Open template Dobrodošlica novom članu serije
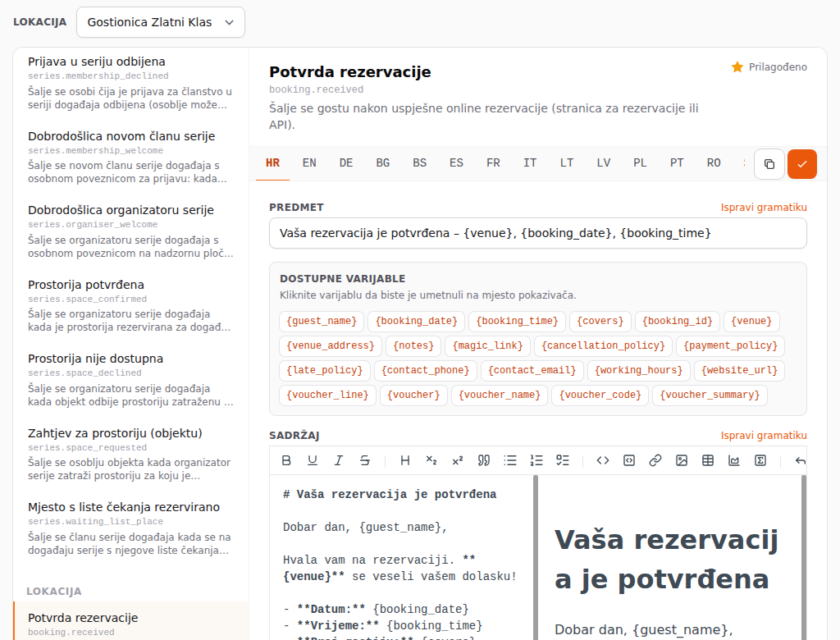The width and height of the screenshot is (840, 640). (130, 157)
